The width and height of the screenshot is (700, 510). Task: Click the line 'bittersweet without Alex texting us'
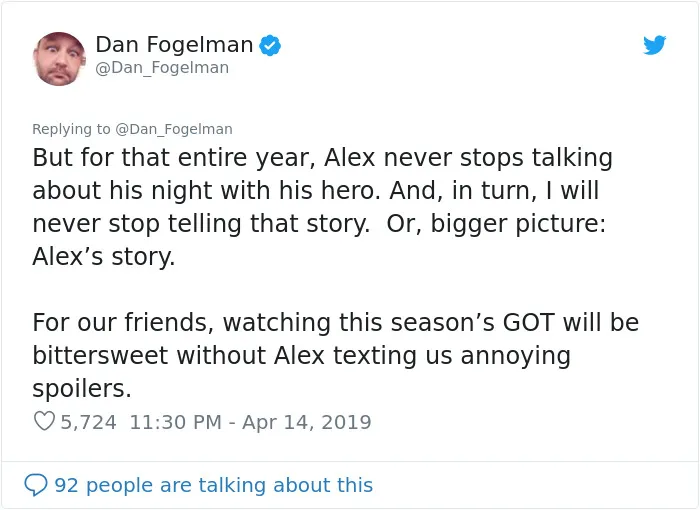pos(301,355)
